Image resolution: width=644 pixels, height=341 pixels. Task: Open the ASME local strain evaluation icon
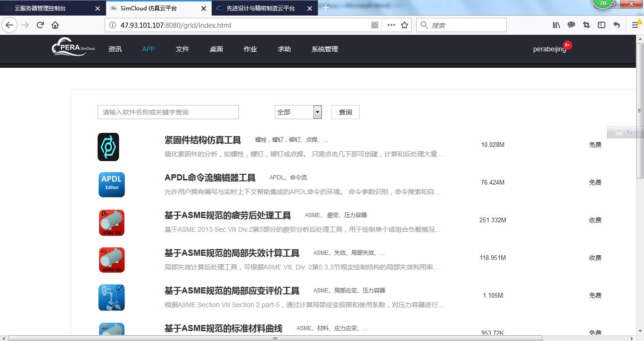[112, 298]
